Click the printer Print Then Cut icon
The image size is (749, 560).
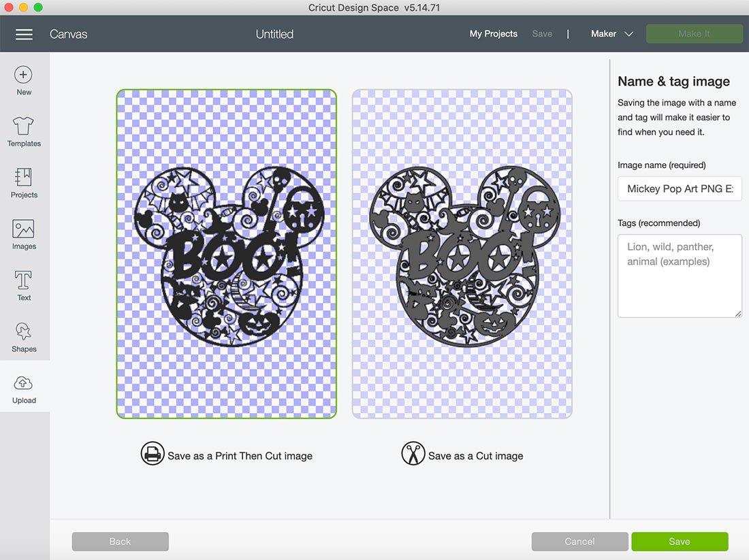(x=153, y=454)
